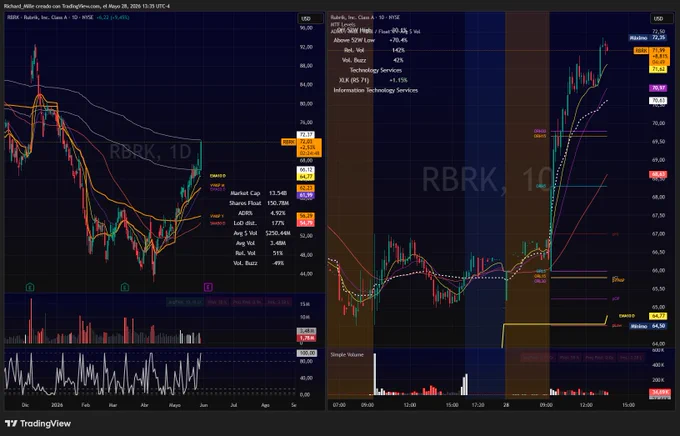This screenshot has width=680, height=436.
Task: Open the green earnings marker above Mar
Action: [x=125, y=287]
